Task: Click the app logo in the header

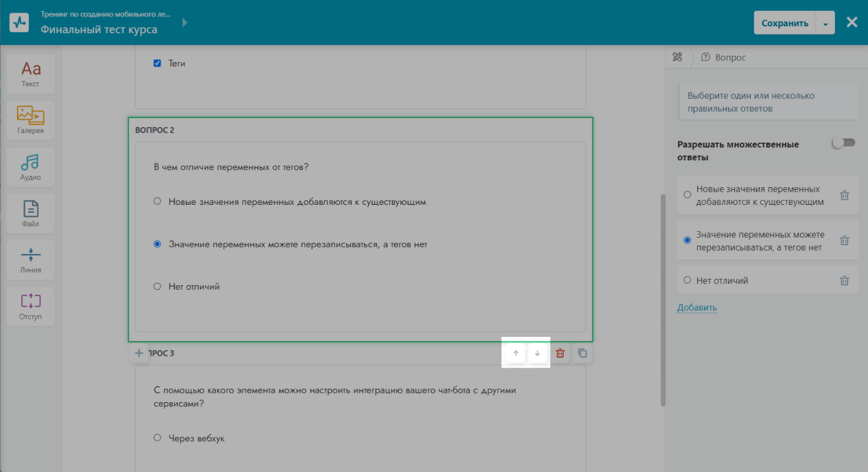Action: click(x=19, y=23)
